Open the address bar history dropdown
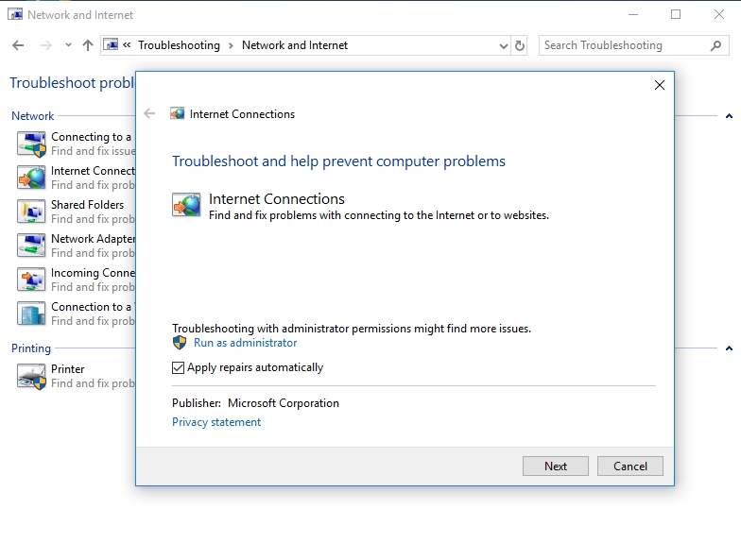The image size is (741, 560). point(503,45)
